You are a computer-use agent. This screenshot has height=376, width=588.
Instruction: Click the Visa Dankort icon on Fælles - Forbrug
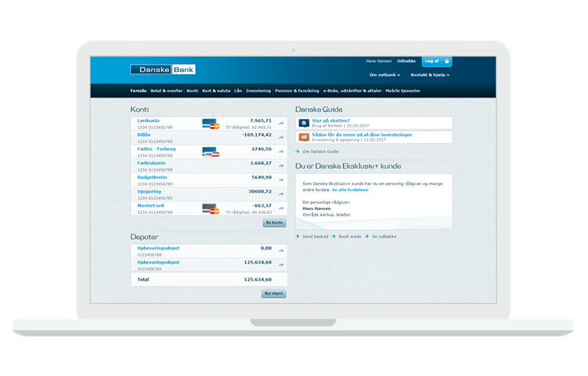point(210,152)
